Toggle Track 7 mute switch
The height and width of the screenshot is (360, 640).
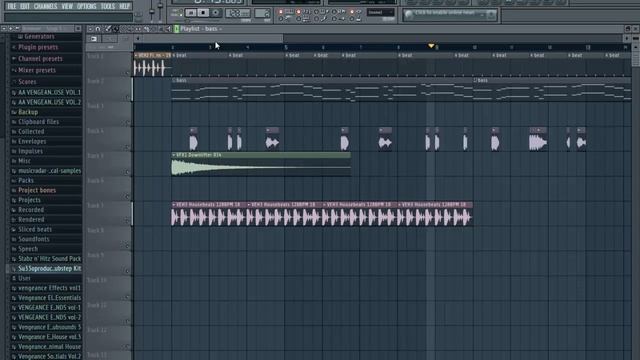[127, 222]
